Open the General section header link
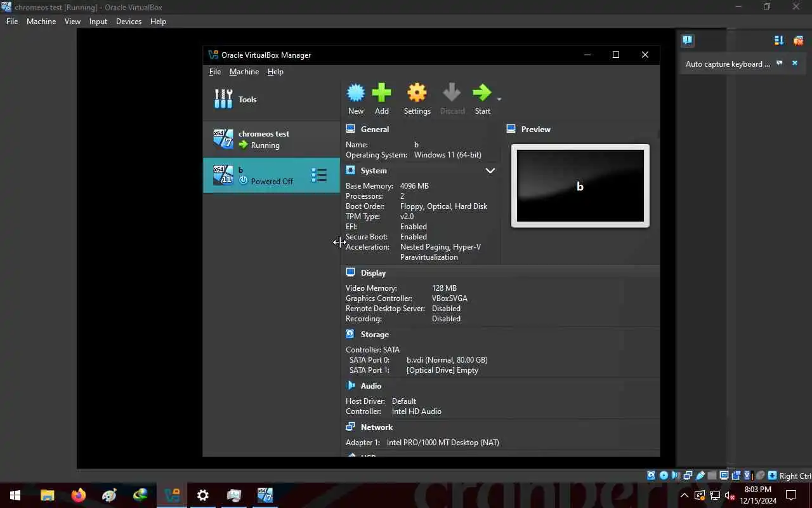This screenshot has height=508, width=812. coord(375,129)
